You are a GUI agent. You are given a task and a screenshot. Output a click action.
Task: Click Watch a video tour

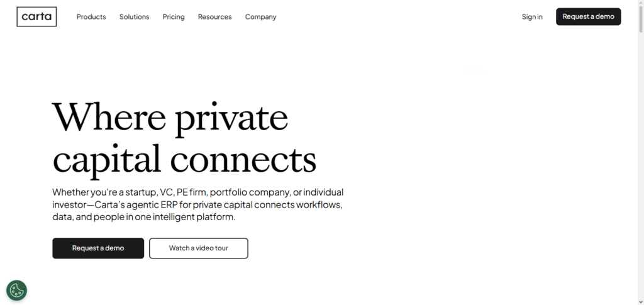click(x=198, y=248)
